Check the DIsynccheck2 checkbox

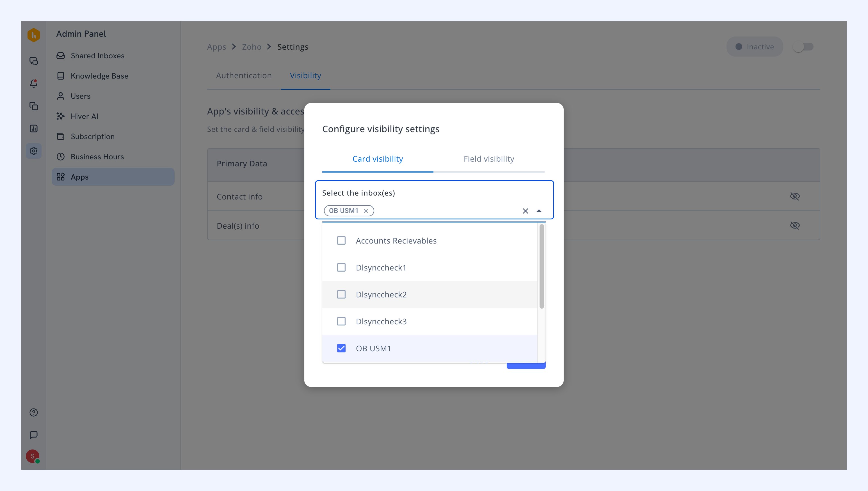pos(341,294)
